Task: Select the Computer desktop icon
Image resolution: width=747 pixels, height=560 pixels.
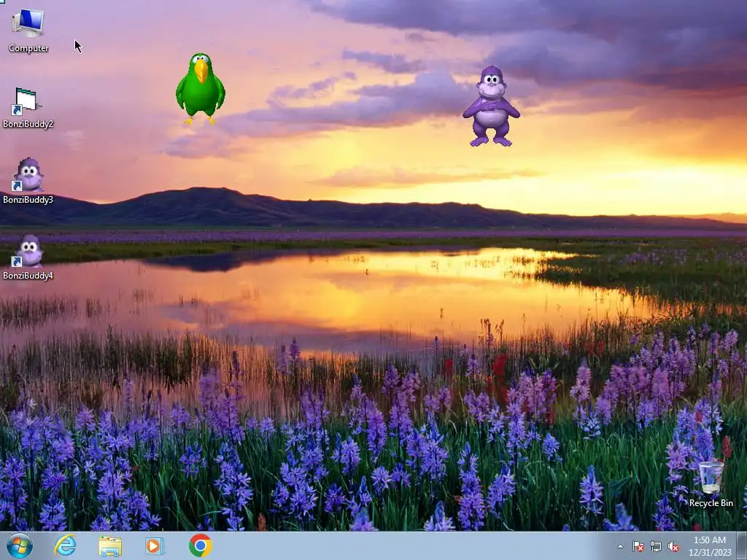Action: [x=28, y=31]
